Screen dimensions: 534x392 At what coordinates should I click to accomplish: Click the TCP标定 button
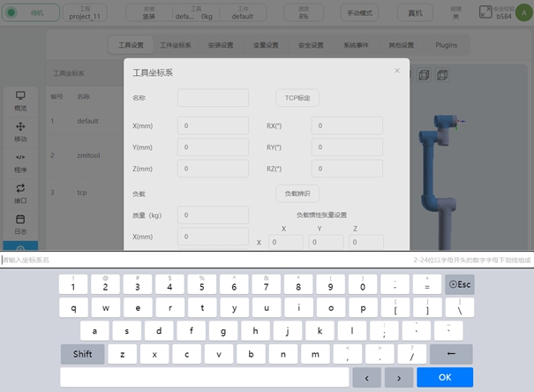[x=297, y=98]
